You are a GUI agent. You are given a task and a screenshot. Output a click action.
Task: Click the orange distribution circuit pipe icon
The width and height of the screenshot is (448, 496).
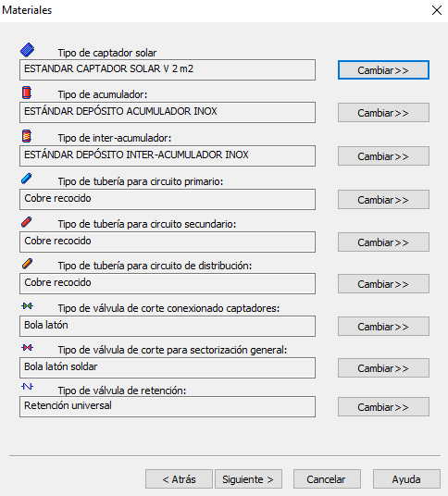(x=27, y=264)
